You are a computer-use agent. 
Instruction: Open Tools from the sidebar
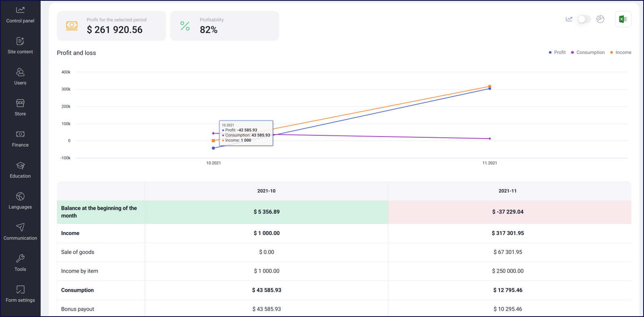tap(20, 263)
